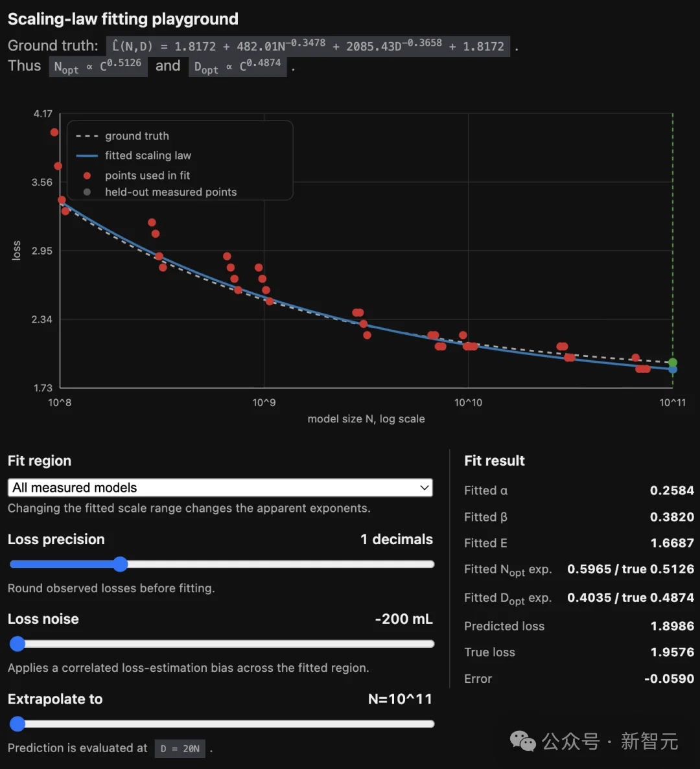Click the Nopt ∝ C^0.5126 expression

(x=98, y=66)
